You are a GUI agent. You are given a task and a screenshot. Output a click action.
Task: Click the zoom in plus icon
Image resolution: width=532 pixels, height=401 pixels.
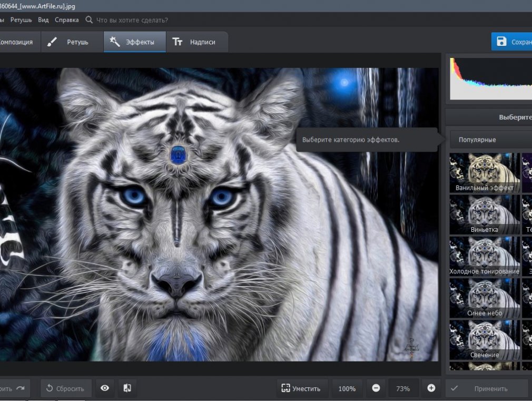[431, 388]
